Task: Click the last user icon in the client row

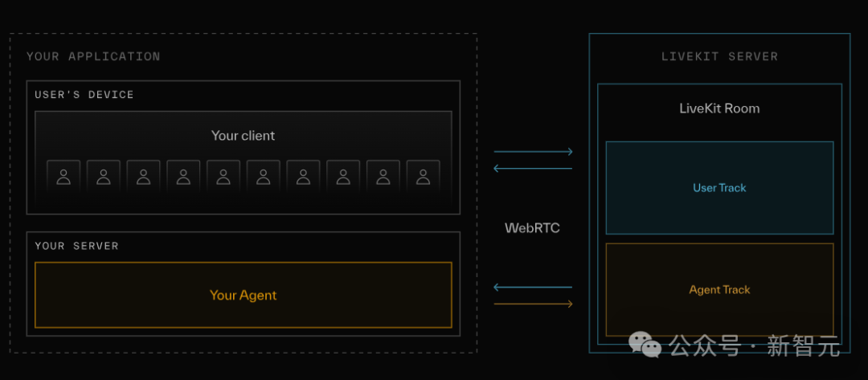Action: (x=423, y=176)
